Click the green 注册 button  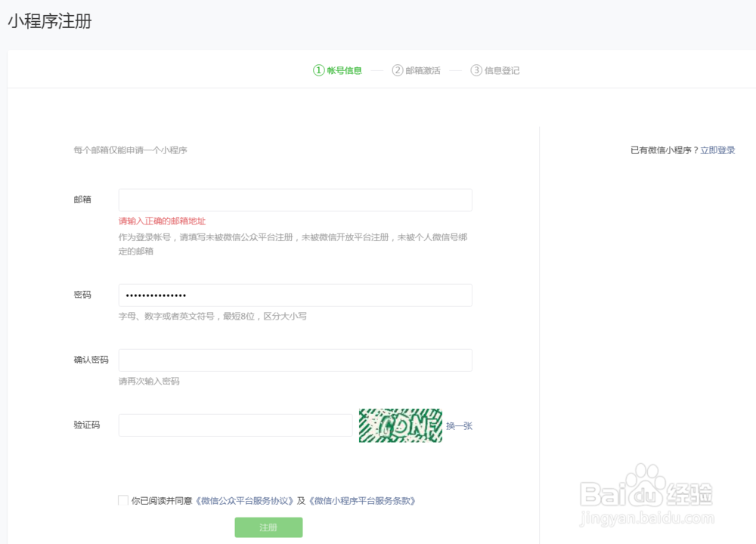click(x=268, y=527)
